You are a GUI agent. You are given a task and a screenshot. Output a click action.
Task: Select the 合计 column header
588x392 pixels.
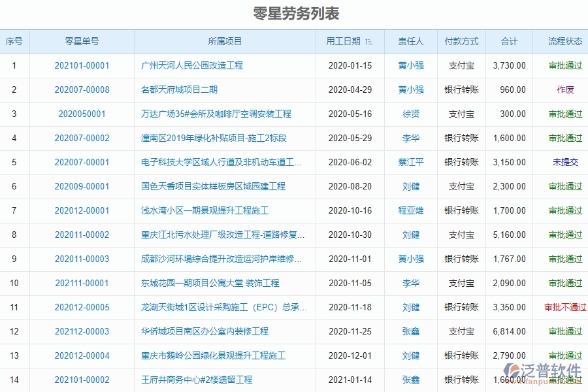(x=508, y=41)
